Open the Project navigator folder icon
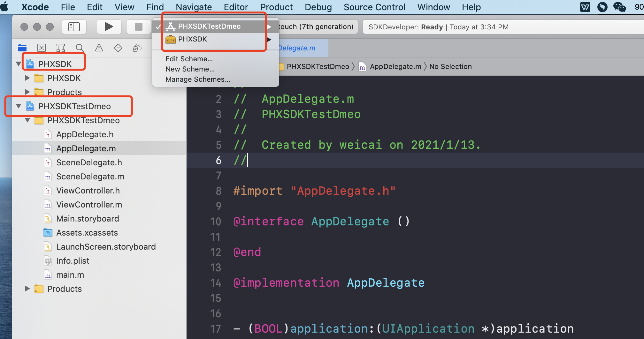This screenshot has width=644, height=339. point(22,48)
